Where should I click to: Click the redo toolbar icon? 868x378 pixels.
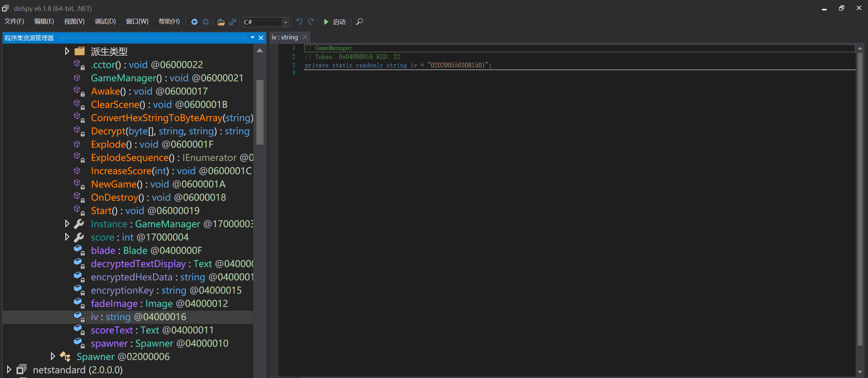[x=311, y=22]
